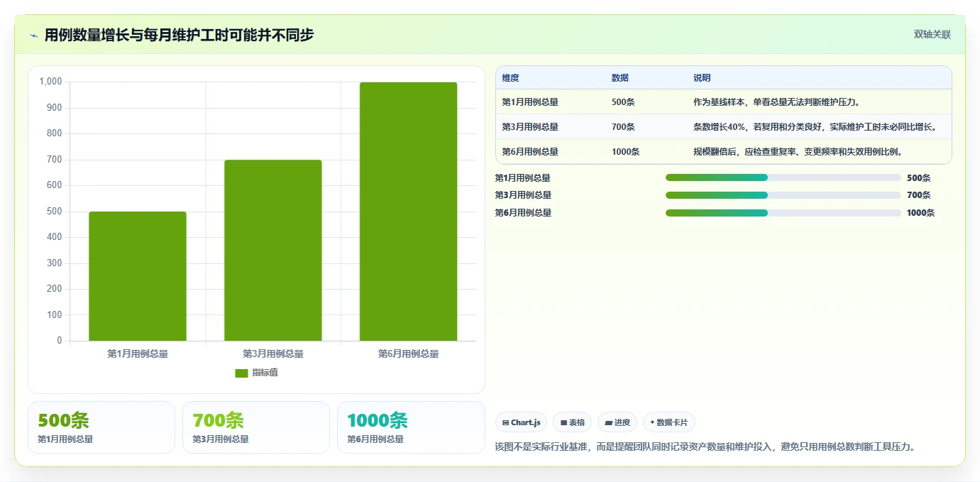Click the 说明 table column header
This screenshot has height=482, width=980.
(702, 78)
